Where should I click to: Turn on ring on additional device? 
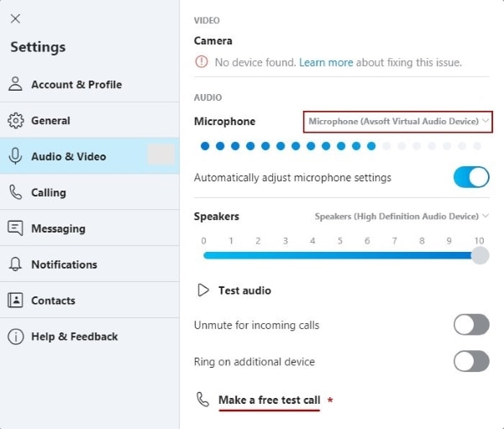pyautogui.click(x=471, y=362)
